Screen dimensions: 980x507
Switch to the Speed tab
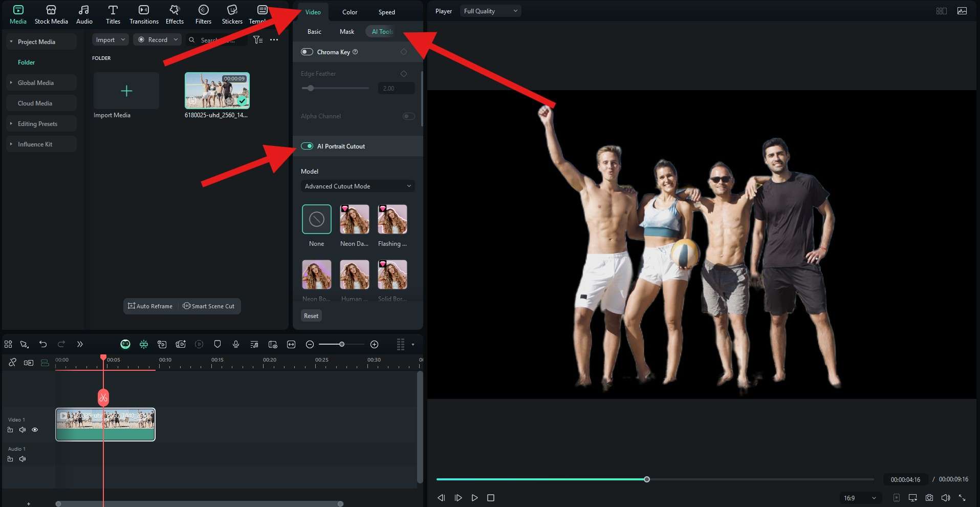click(387, 12)
